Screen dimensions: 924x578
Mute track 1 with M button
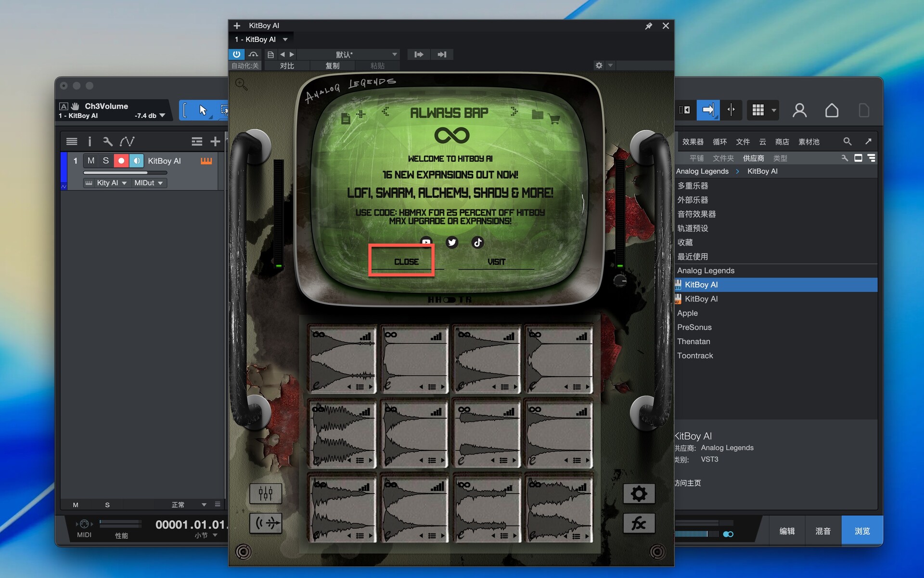[91, 161]
